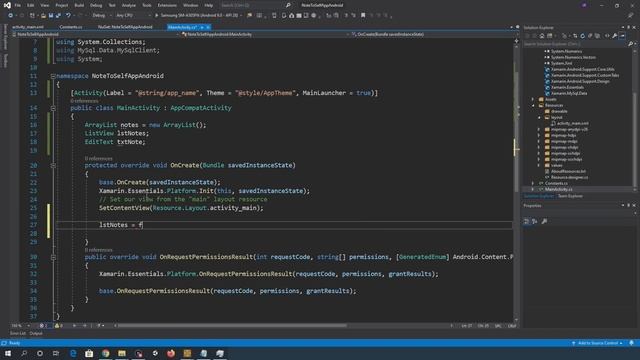Select the values folder
The height and width of the screenshot is (360, 640).
click(556, 166)
